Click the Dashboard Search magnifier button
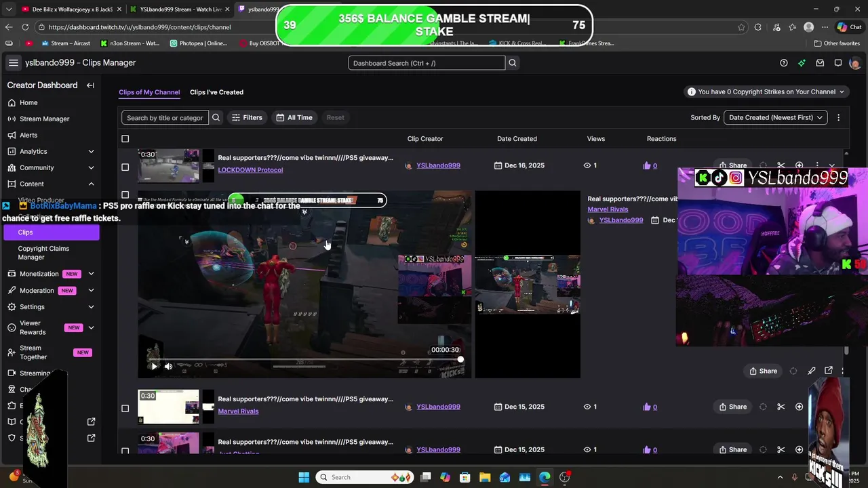868x488 pixels. 513,63
